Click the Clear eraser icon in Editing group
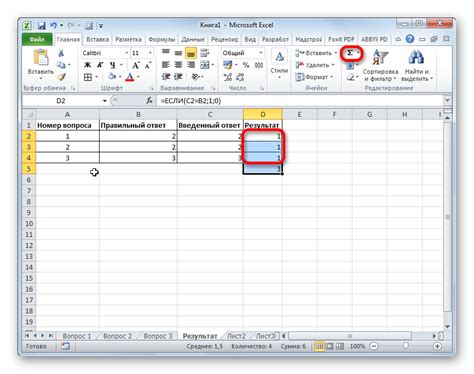The width and height of the screenshot is (474, 374). [350, 77]
